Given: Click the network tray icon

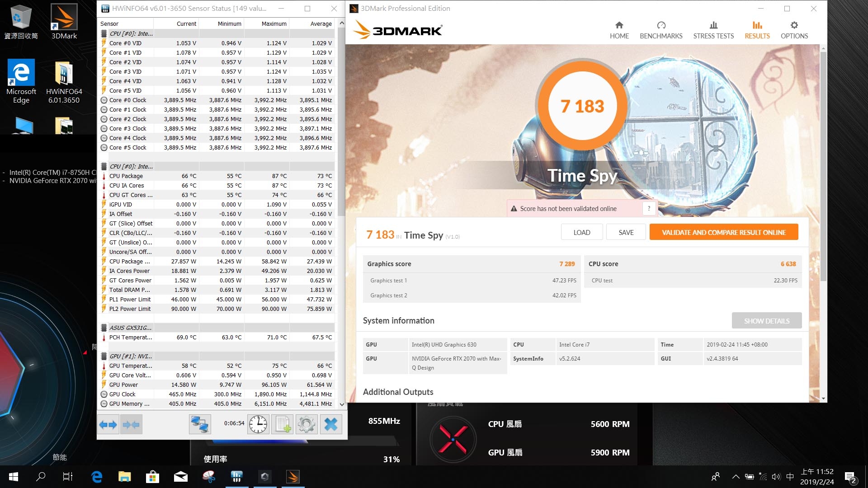Looking at the screenshot, I should click(763, 477).
